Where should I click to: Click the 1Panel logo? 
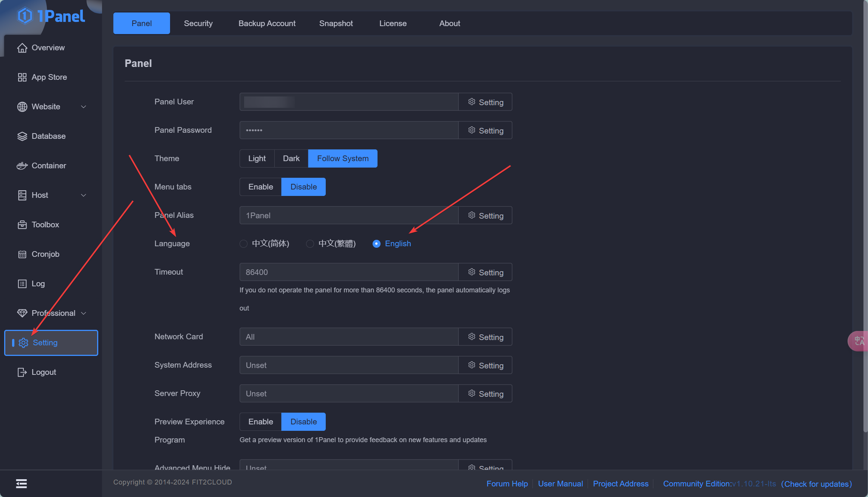51,16
